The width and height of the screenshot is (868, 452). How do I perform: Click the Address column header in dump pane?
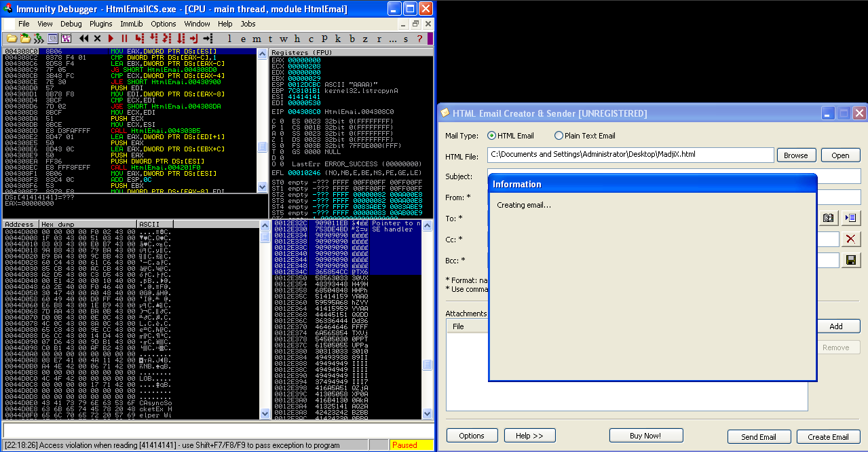point(20,224)
